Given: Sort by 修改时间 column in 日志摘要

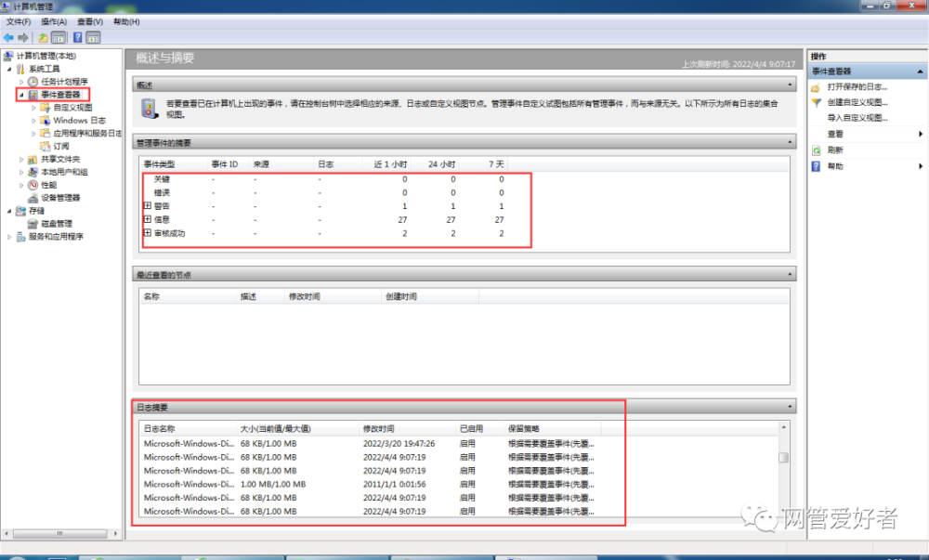Looking at the screenshot, I should pyautogui.click(x=379, y=428).
